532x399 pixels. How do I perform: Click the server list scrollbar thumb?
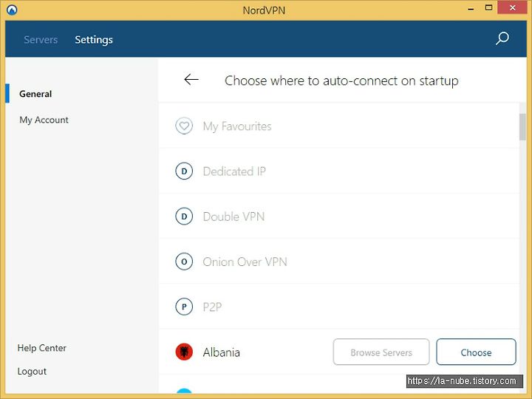(x=522, y=126)
